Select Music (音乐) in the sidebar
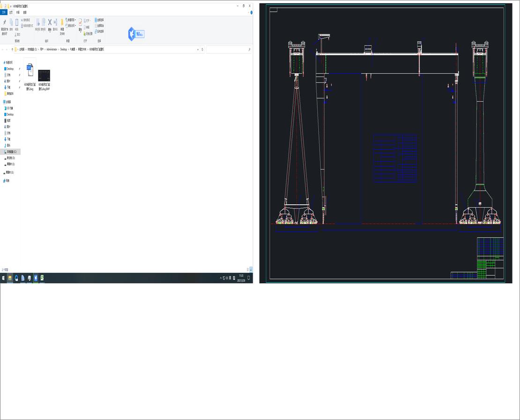Viewport: 520px width, 420px height. pyautogui.click(x=8, y=146)
